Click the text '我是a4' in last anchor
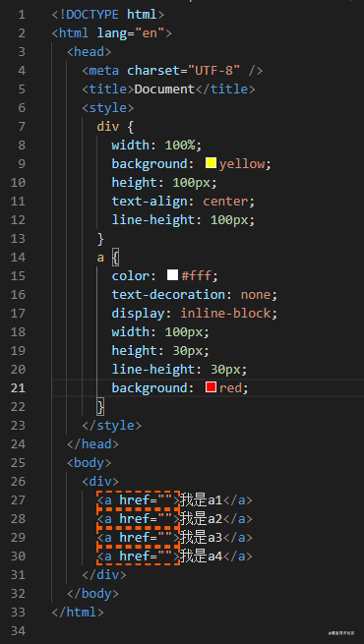The image size is (364, 644). coord(201,556)
